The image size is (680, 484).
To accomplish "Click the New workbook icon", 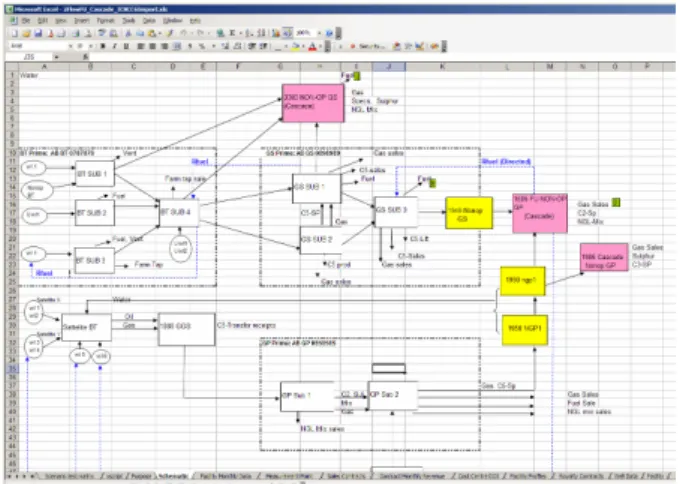I will point(14,33).
